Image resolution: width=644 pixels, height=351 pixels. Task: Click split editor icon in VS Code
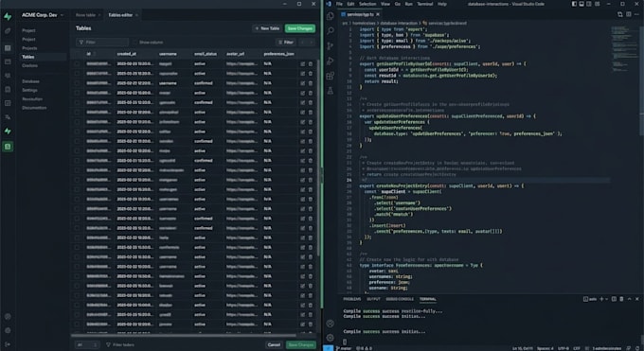pos(629,14)
